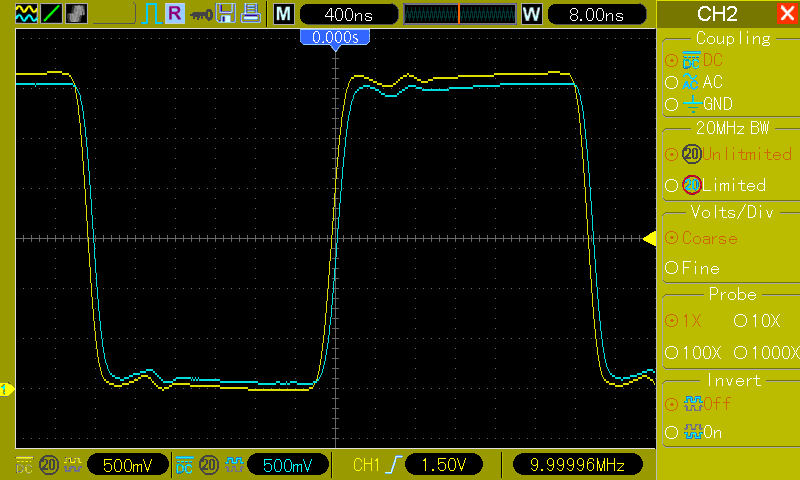Image resolution: width=800 pixels, height=480 pixels.
Task: Set probe to 10X
Action: point(757,321)
